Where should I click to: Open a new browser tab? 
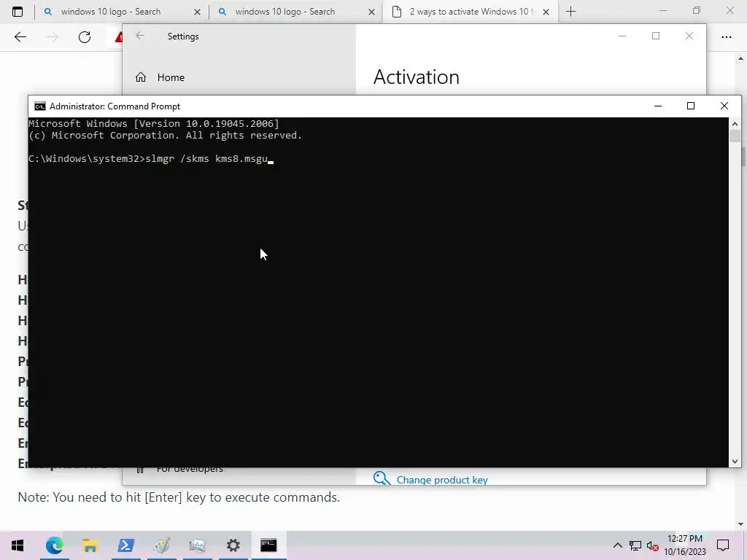coord(570,12)
